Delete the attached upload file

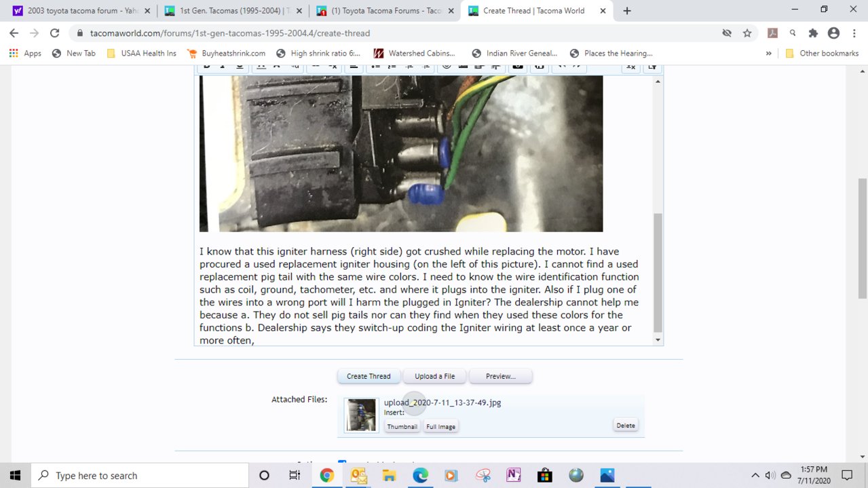(x=626, y=426)
